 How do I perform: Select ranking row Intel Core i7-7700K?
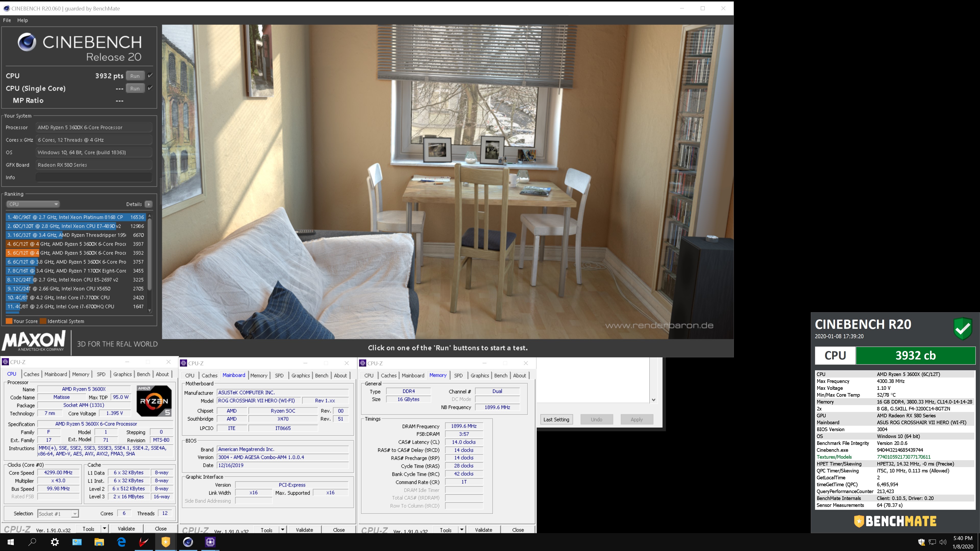[x=75, y=298]
